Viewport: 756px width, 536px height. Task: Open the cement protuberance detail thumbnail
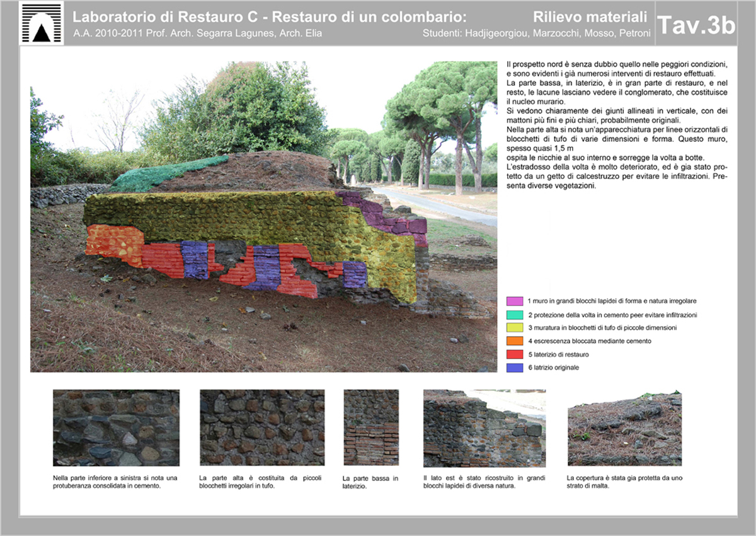point(116,428)
